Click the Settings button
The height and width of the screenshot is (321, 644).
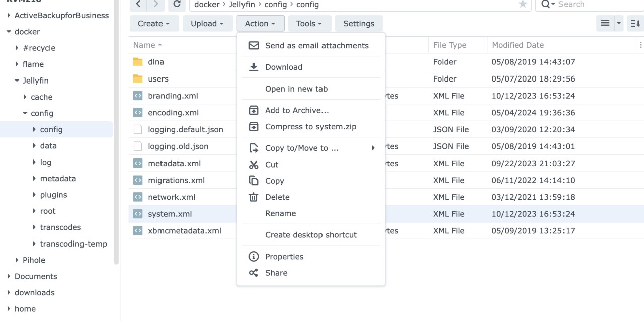pyautogui.click(x=359, y=24)
